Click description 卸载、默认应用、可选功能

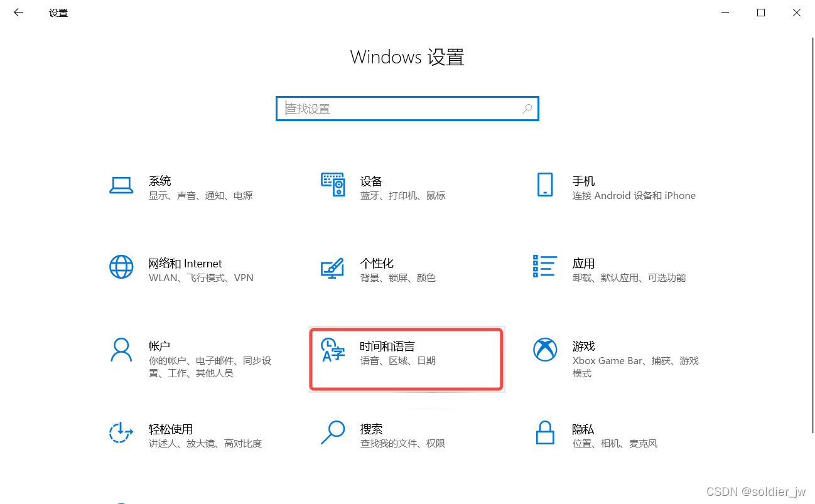click(x=629, y=278)
